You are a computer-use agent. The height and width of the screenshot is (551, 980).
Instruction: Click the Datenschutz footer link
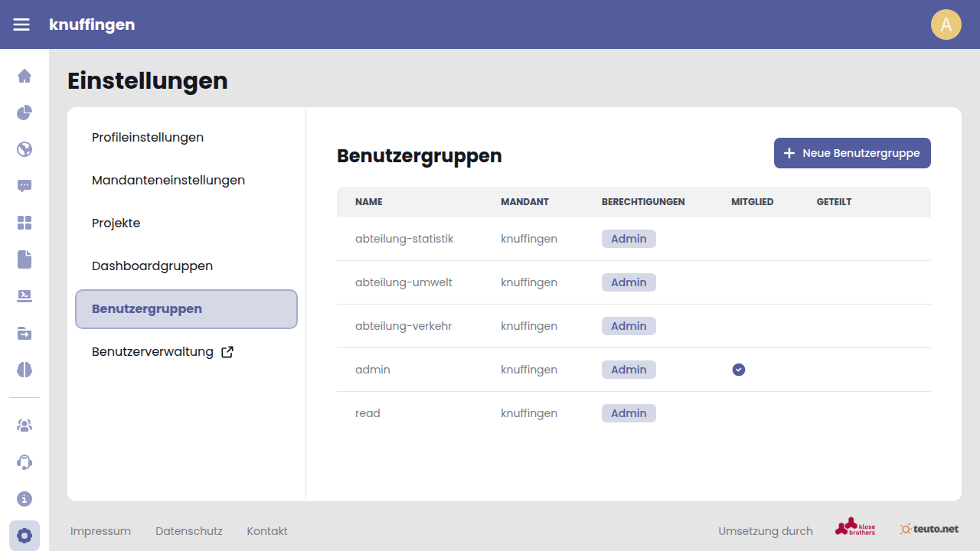(188, 531)
